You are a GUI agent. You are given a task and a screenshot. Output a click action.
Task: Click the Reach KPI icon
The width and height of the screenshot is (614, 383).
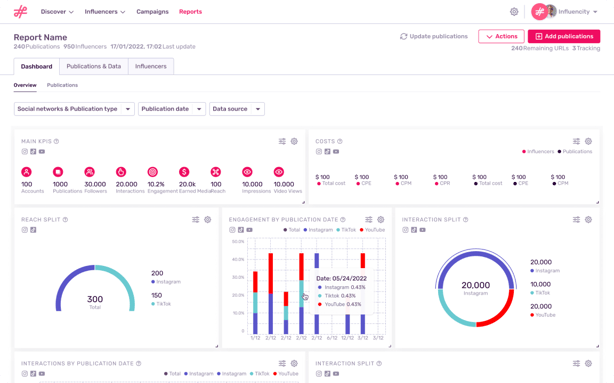pyautogui.click(x=215, y=172)
